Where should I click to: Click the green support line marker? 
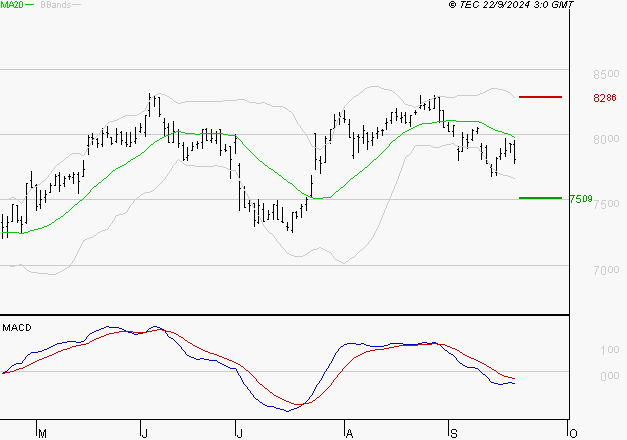point(540,198)
